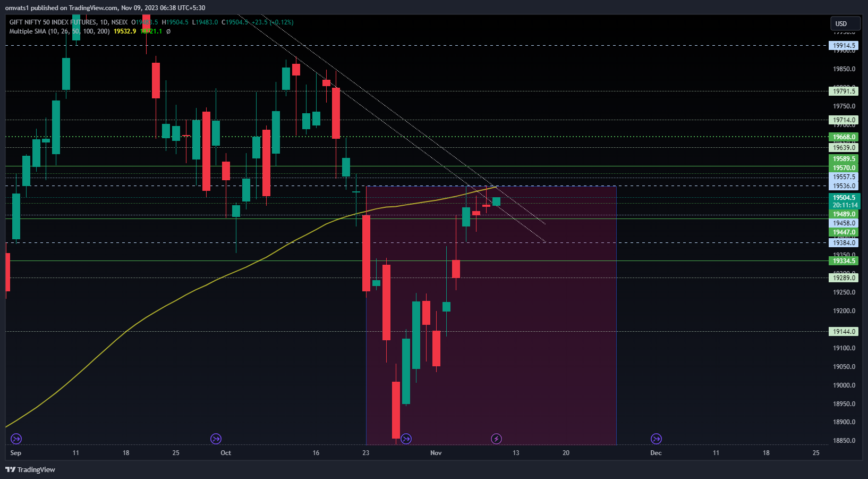
Task: Click the 19589.5 green price label
Action: (x=844, y=159)
